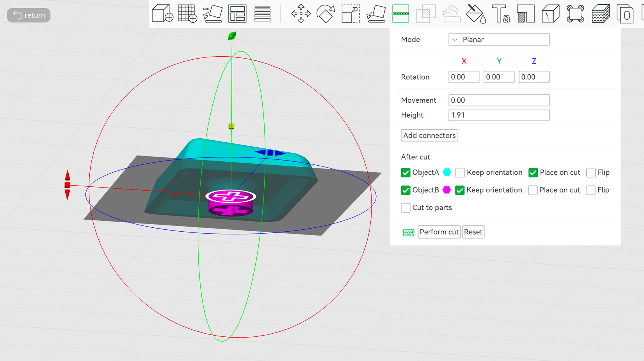This screenshot has height=361, width=644.
Task: Enable Place on cut for ObjectB
Action: pyautogui.click(x=533, y=190)
